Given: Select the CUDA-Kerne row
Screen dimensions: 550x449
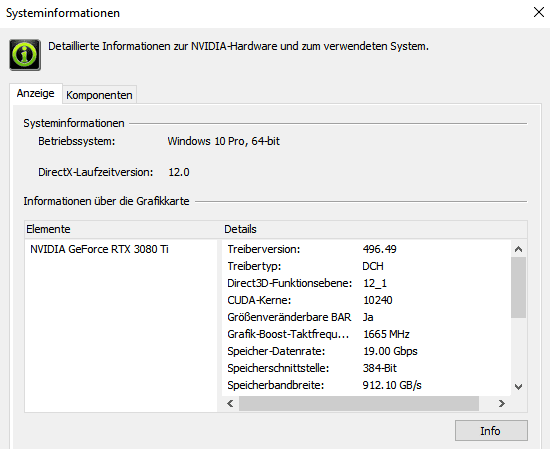Looking at the screenshot, I should click(x=367, y=300).
